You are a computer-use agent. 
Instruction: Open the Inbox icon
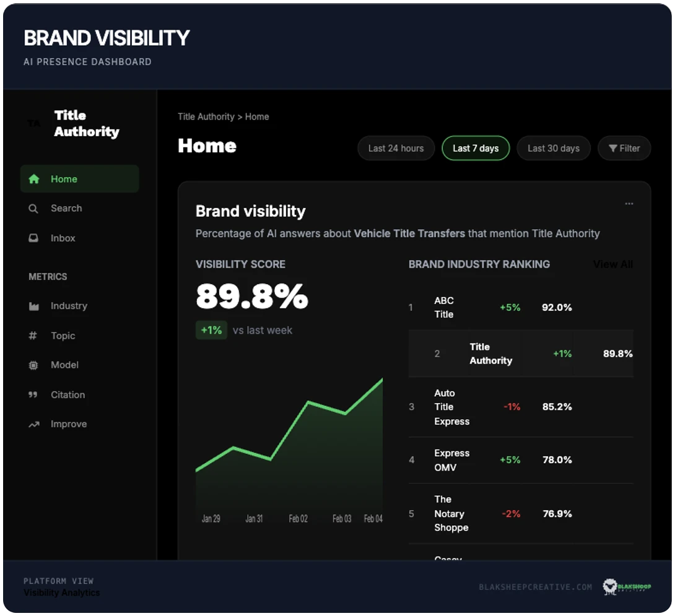tap(33, 238)
